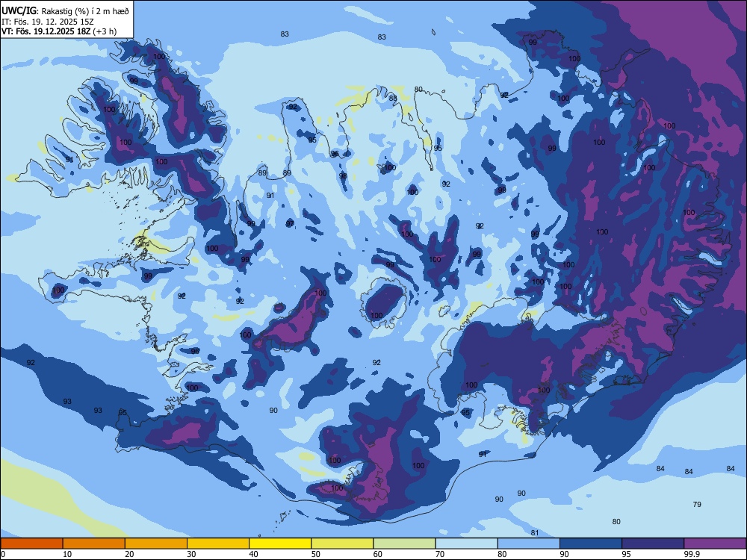Image resolution: width=747 pixels, height=560 pixels.
Task: Click the '79' humidity value on the map
Action: (697, 504)
